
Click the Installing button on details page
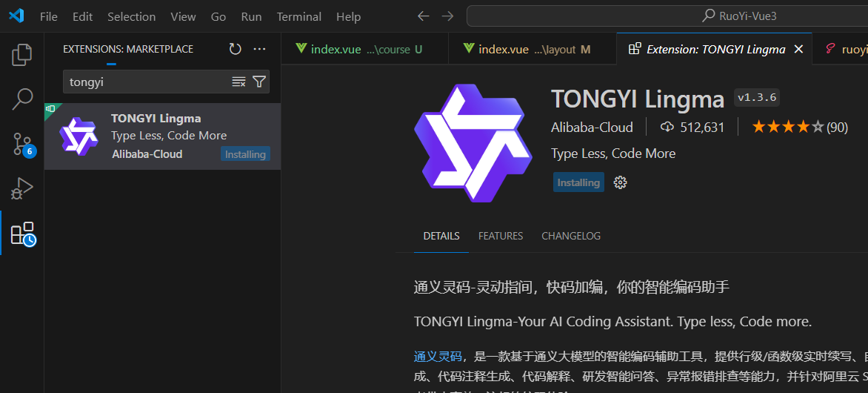[x=578, y=182]
